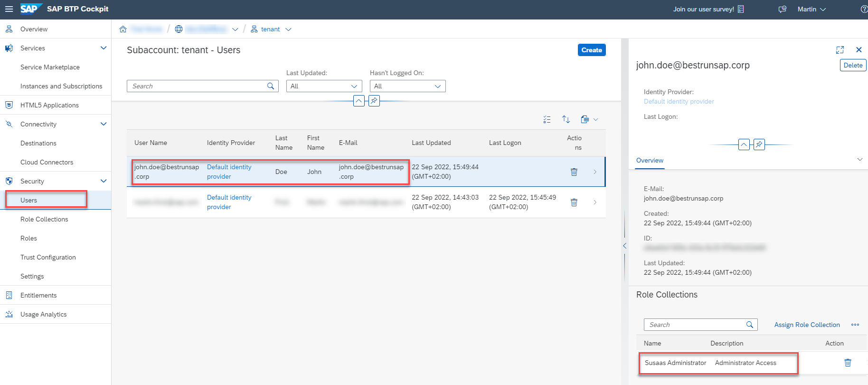Open more options ellipsis in Role Collections
This screenshot has height=385, width=868.
pos(855,325)
